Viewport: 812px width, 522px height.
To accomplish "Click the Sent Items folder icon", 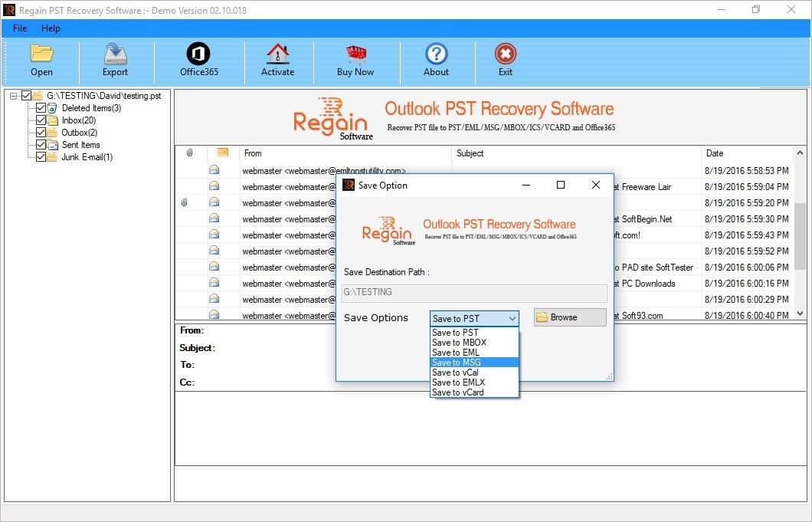I will click(x=52, y=145).
